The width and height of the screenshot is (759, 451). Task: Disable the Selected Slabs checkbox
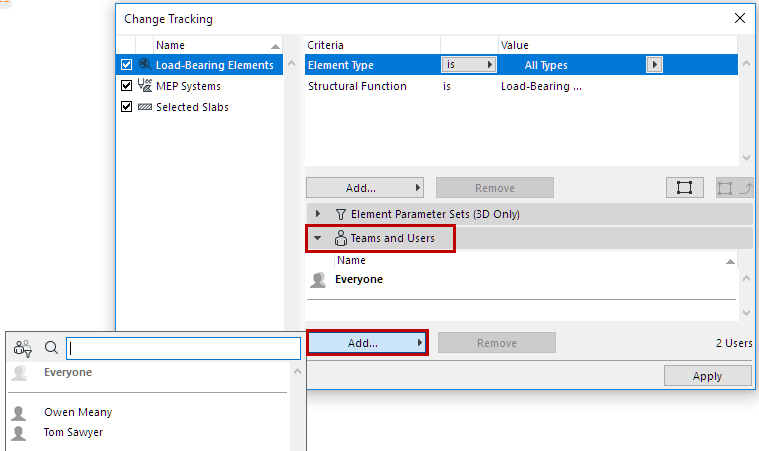coord(126,107)
